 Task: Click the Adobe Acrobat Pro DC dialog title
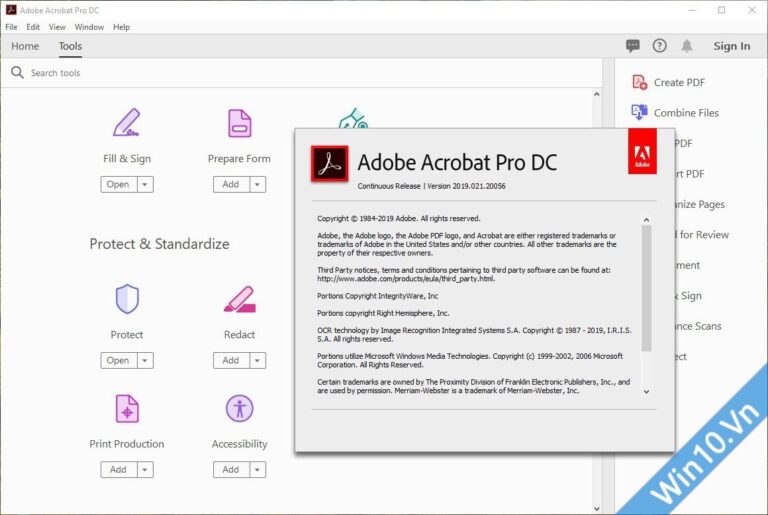tap(457, 162)
